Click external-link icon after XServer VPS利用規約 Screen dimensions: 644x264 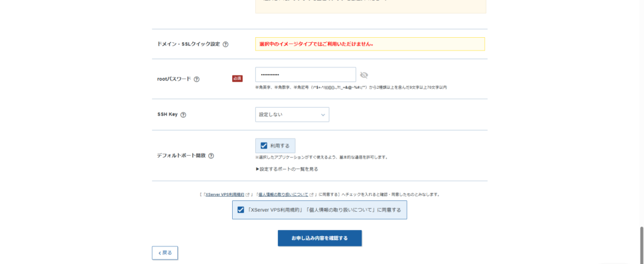(x=249, y=195)
